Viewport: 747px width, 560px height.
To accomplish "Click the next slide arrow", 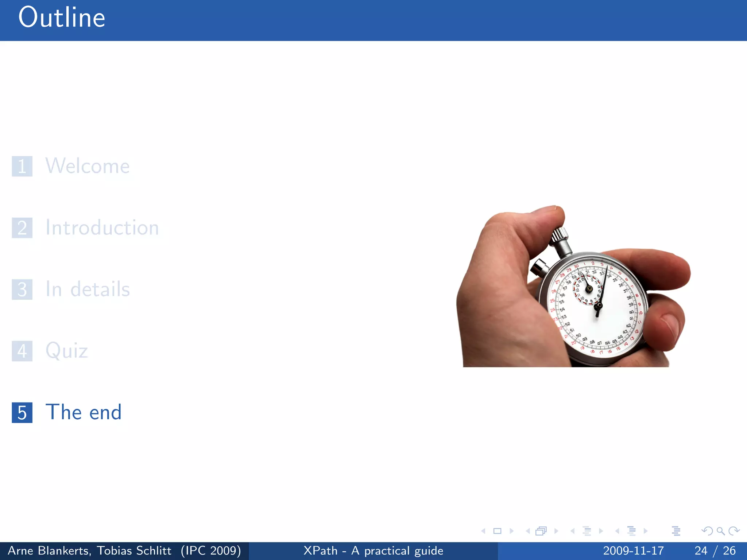I will tap(511, 531).
